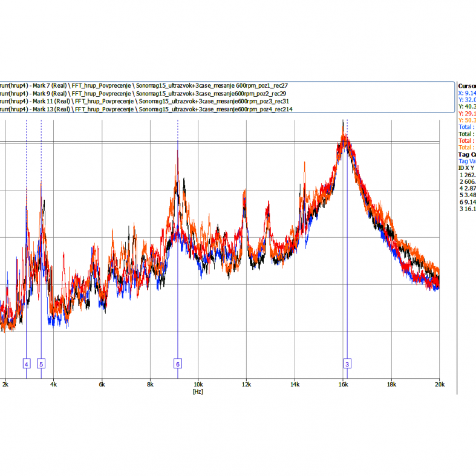Click the blue cursor X value readout

467,93
